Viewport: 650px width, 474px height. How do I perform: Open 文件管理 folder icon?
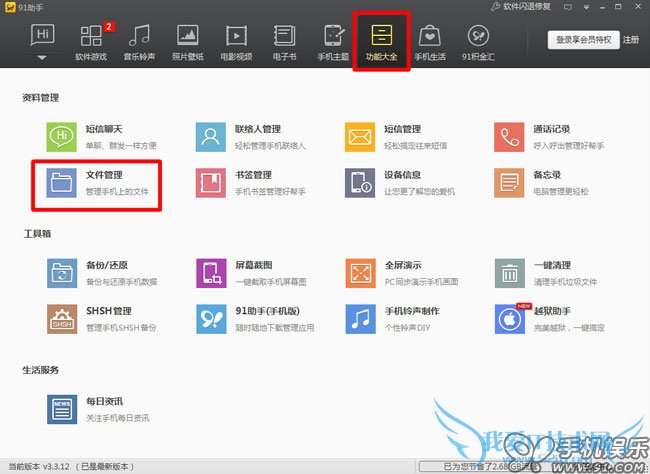pos(61,182)
